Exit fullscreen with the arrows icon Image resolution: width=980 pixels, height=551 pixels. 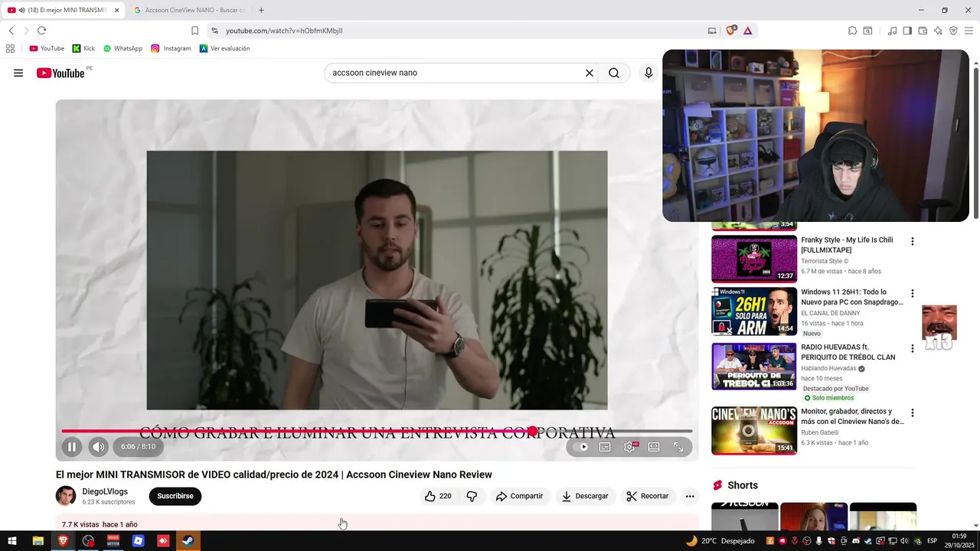point(678,447)
